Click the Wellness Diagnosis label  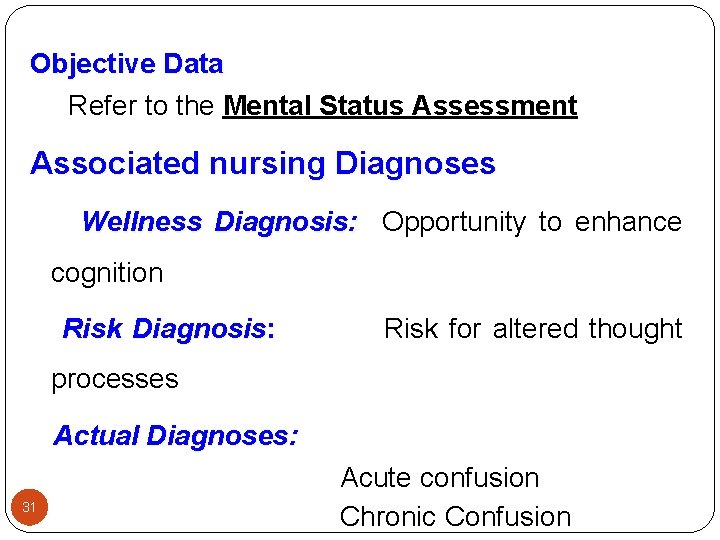pos(218,222)
